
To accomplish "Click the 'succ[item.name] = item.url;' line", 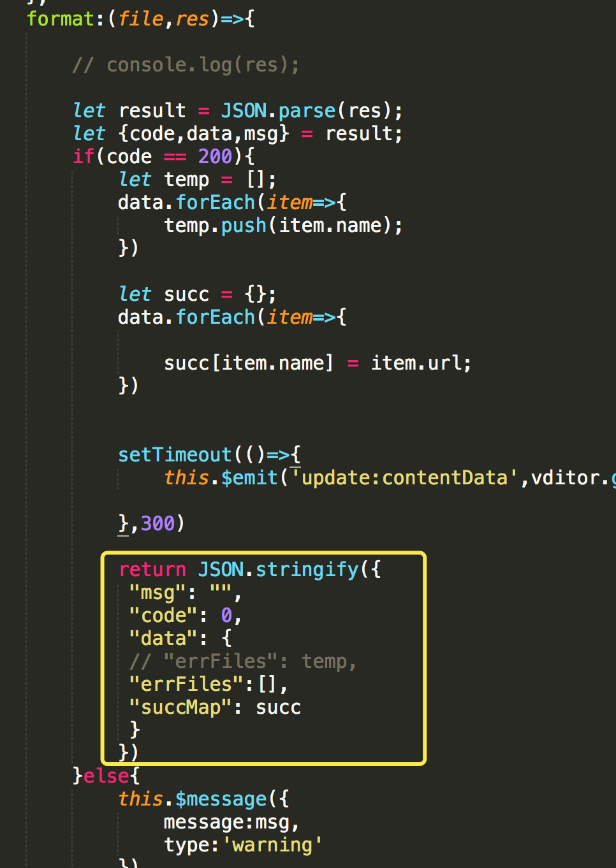I will tap(318, 363).
